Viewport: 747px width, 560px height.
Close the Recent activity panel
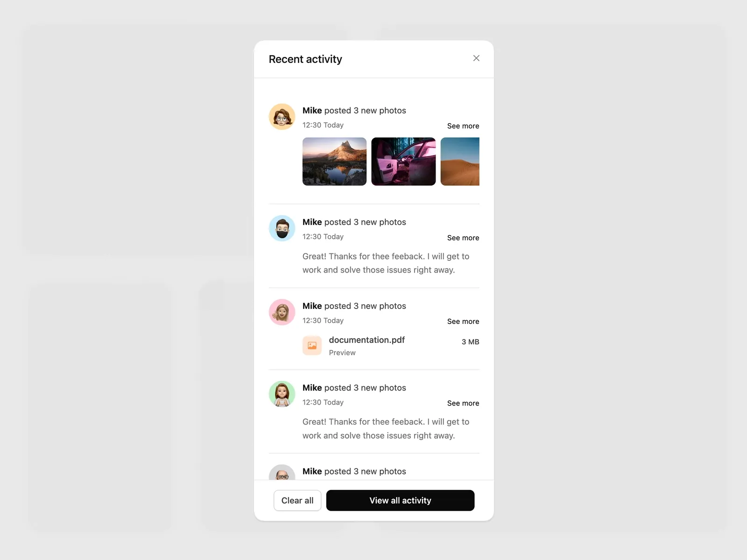coord(476,58)
